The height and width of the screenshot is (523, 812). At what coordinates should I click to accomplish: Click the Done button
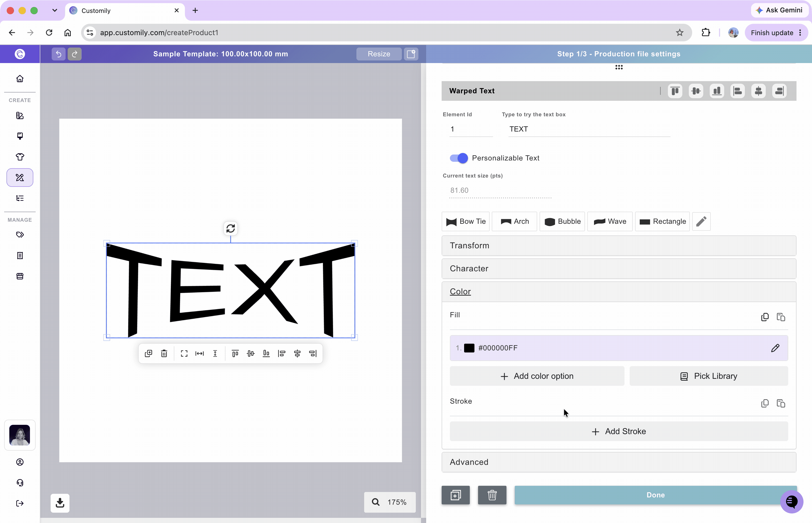(655, 495)
